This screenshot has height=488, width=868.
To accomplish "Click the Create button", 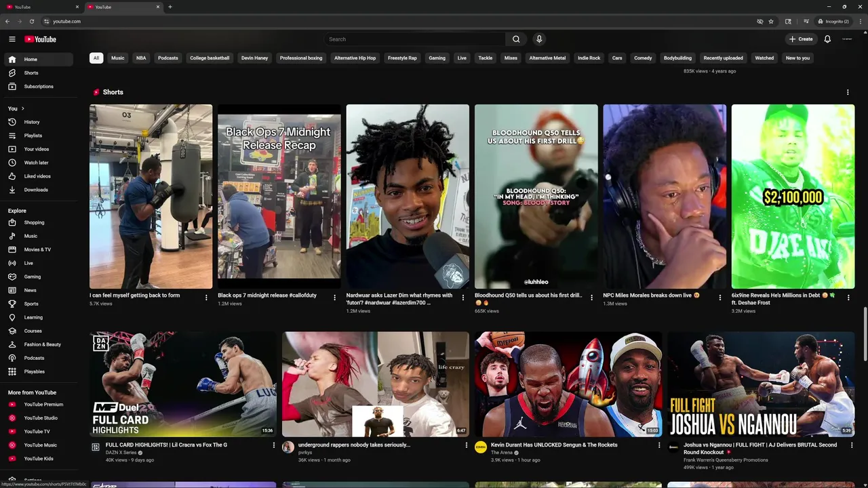I will tap(801, 39).
